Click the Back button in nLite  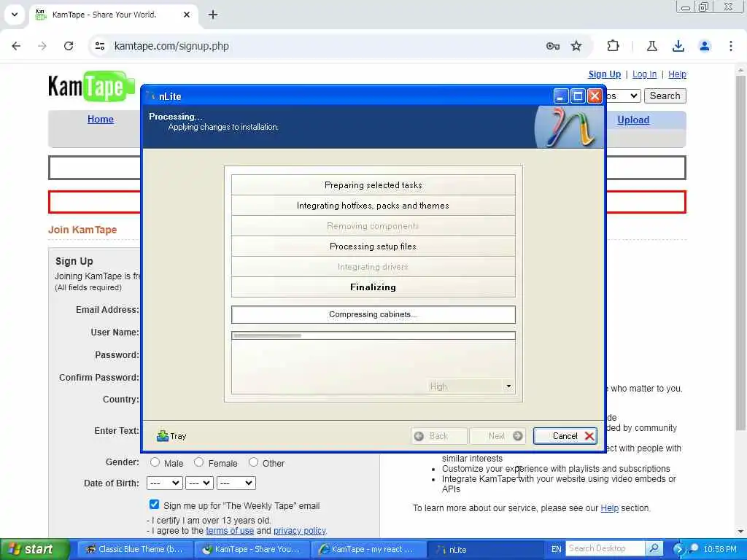(x=438, y=436)
